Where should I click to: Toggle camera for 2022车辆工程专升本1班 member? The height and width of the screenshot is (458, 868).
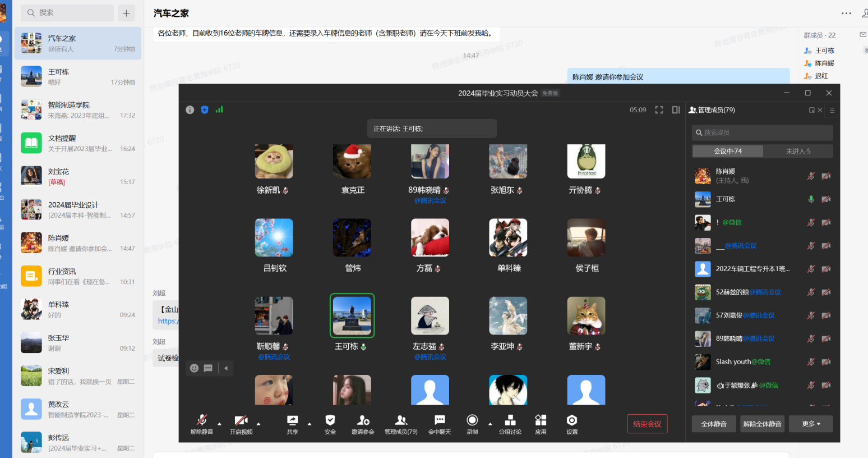[x=826, y=269]
